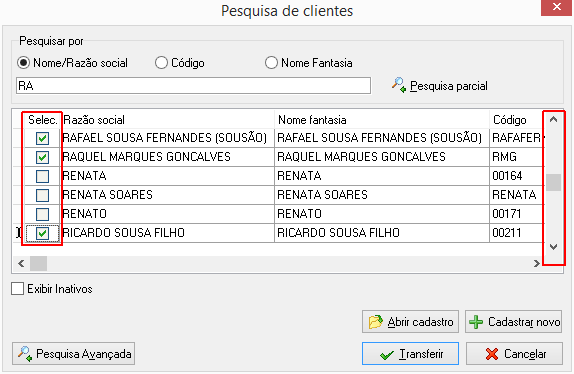Click RAQUEL MARQUES GONCALVES nome fantasia cell
The width and height of the screenshot is (574, 374).
[x=382, y=157]
